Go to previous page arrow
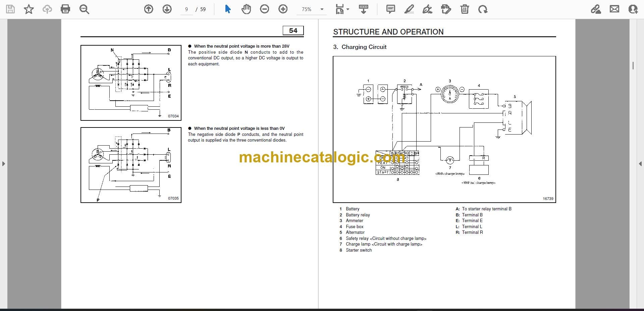644x311 pixels. (149, 9)
